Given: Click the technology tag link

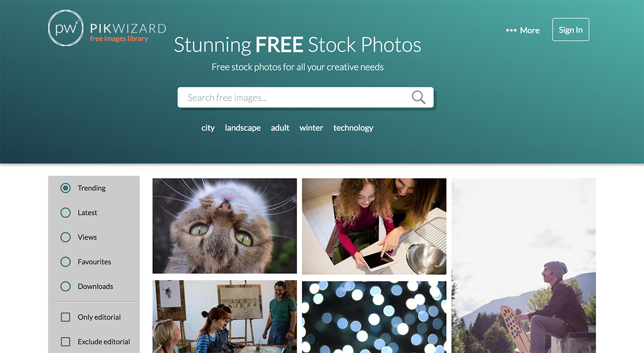Looking at the screenshot, I should (353, 128).
